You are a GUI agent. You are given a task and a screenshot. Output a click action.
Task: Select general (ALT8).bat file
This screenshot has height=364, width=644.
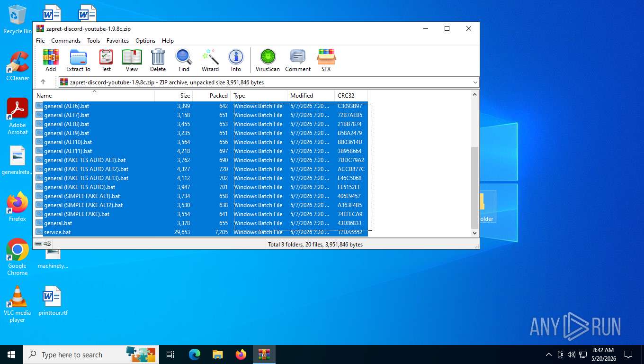click(x=201, y=124)
